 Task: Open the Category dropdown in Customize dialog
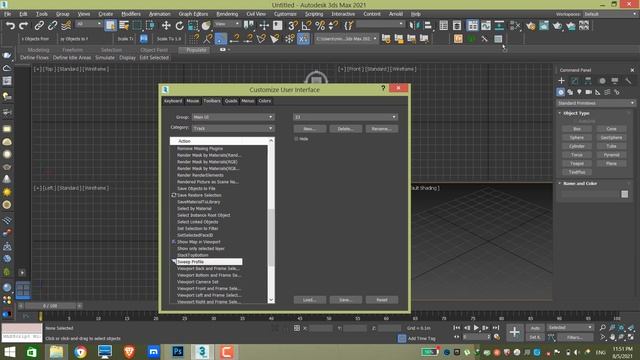[x=233, y=128]
